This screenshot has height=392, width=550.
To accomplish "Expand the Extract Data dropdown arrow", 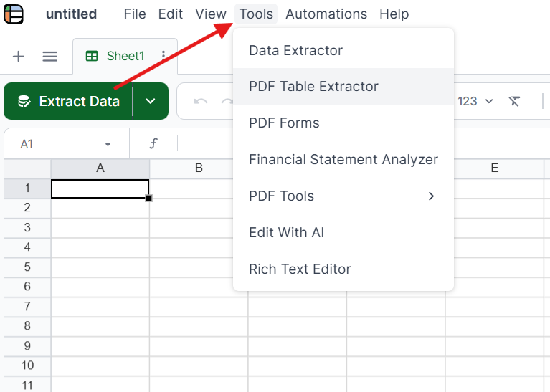I will click(x=151, y=101).
